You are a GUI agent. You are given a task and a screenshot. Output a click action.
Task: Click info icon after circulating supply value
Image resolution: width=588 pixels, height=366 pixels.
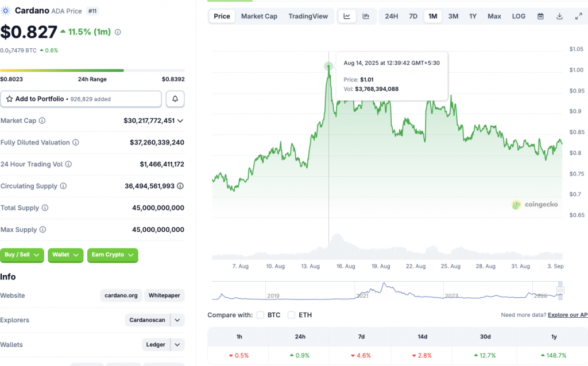tap(180, 186)
